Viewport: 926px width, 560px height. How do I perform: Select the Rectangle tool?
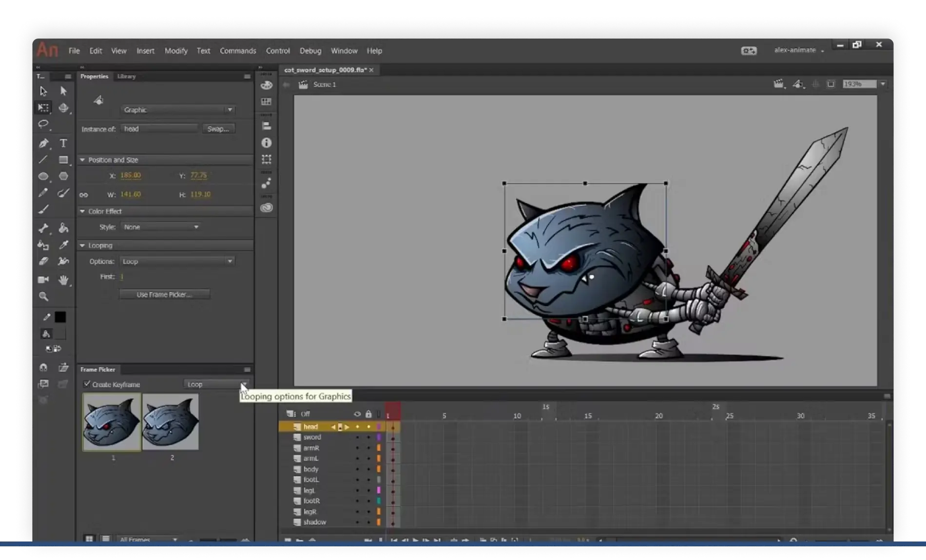click(63, 160)
